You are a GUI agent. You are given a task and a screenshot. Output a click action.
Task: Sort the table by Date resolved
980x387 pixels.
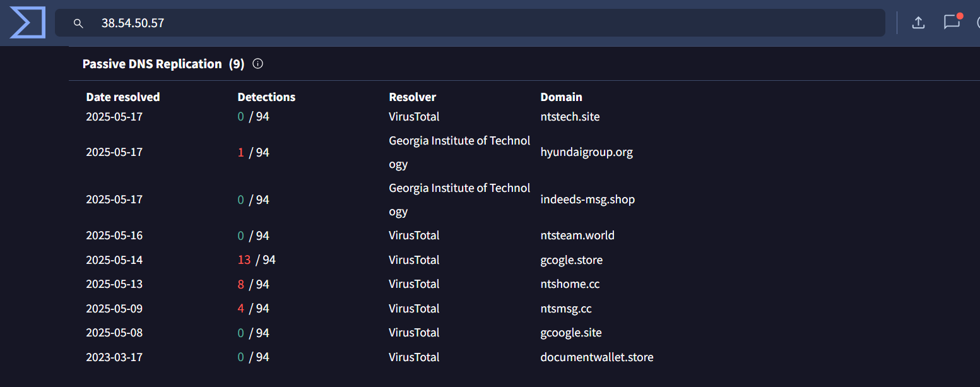tap(122, 97)
